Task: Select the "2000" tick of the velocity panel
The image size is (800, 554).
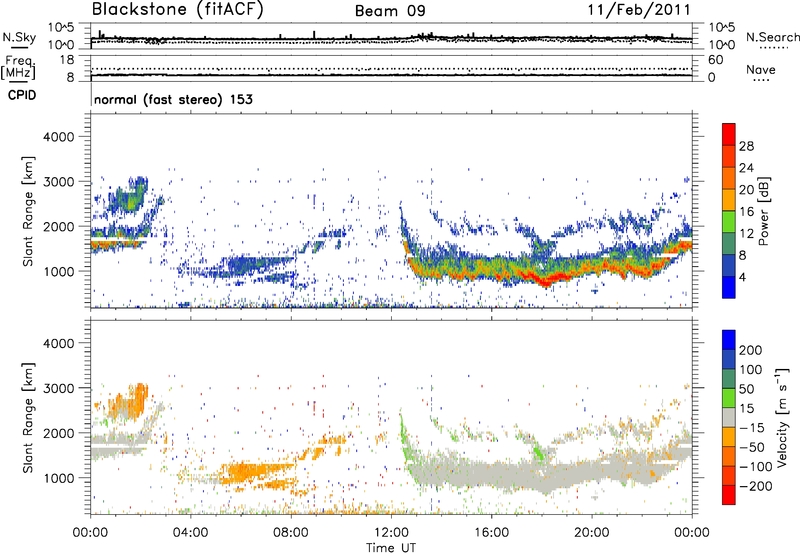Action: coord(59,433)
